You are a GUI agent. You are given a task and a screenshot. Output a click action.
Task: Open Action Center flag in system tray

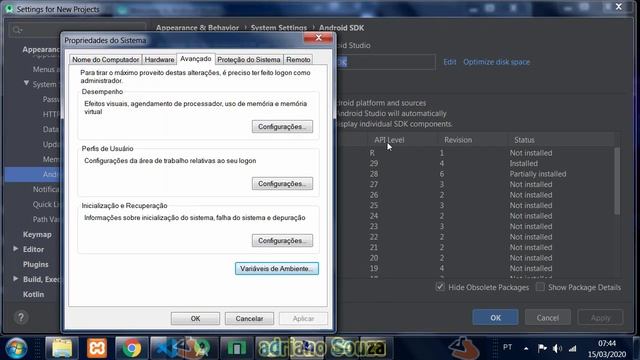pyautogui.click(x=542, y=348)
